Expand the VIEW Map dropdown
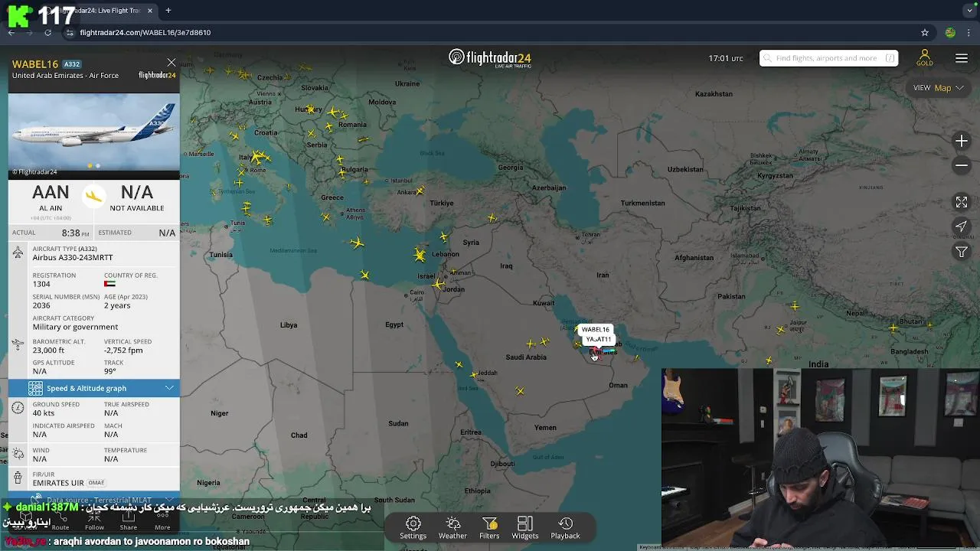The width and height of the screenshot is (980, 551). (938, 88)
